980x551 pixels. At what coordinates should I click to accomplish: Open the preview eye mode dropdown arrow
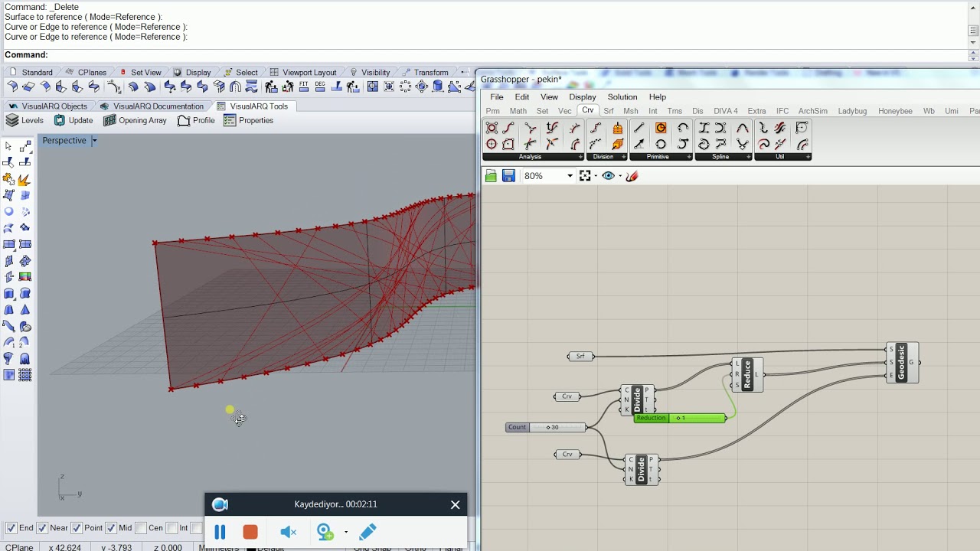coord(620,176)
